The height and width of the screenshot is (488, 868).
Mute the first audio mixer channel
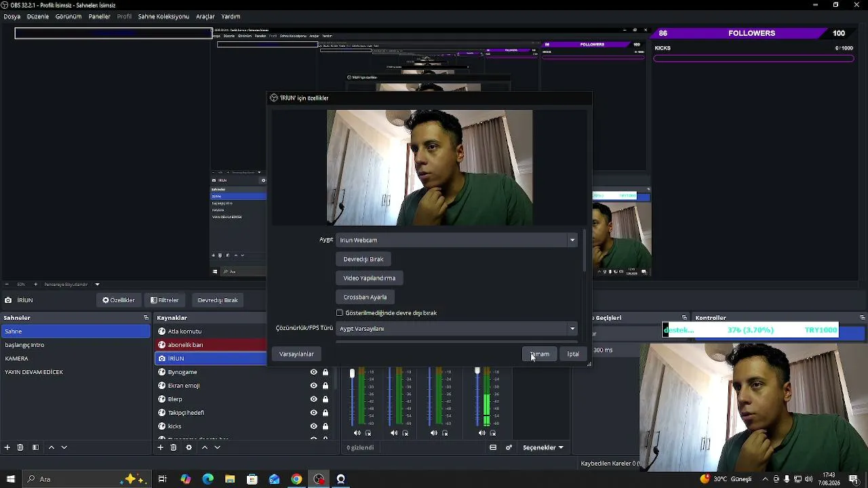coord(357,433)
